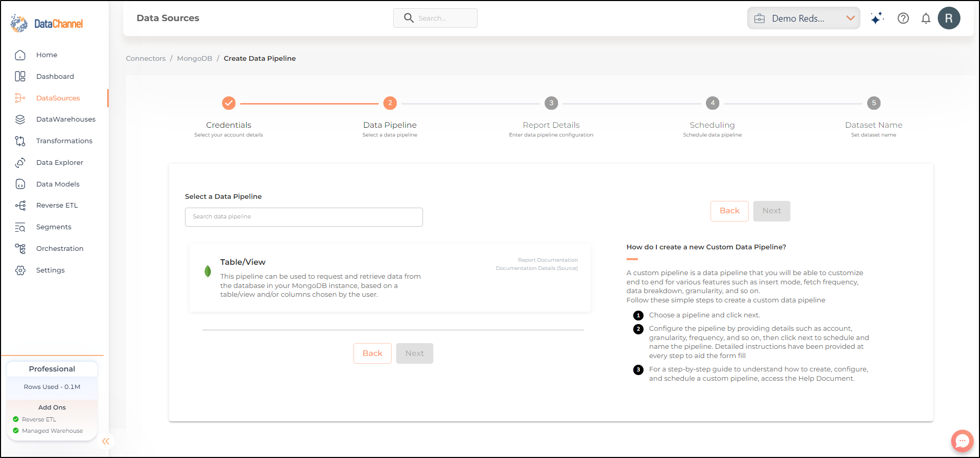Select step 5 Dataset Name circle
The width and height of the screenshot is (980, 458).
point(874,103)
